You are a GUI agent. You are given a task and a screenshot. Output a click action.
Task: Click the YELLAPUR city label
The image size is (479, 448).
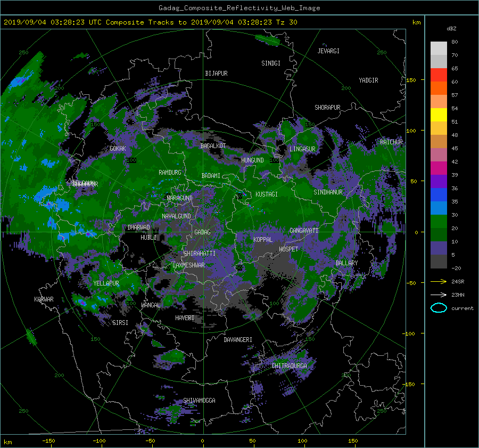pyautogui.click(x=106, y=283)
